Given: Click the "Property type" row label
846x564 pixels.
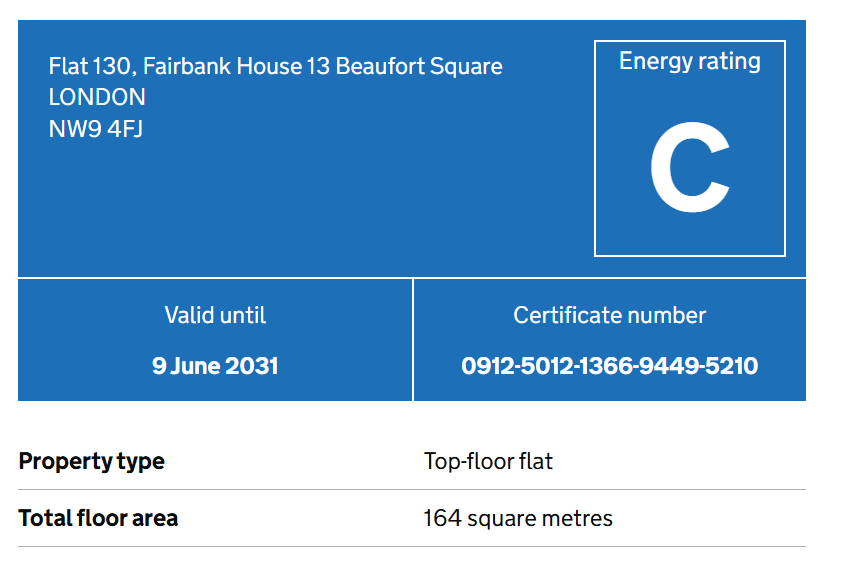Looking at the screenshot, I should 92,462.
